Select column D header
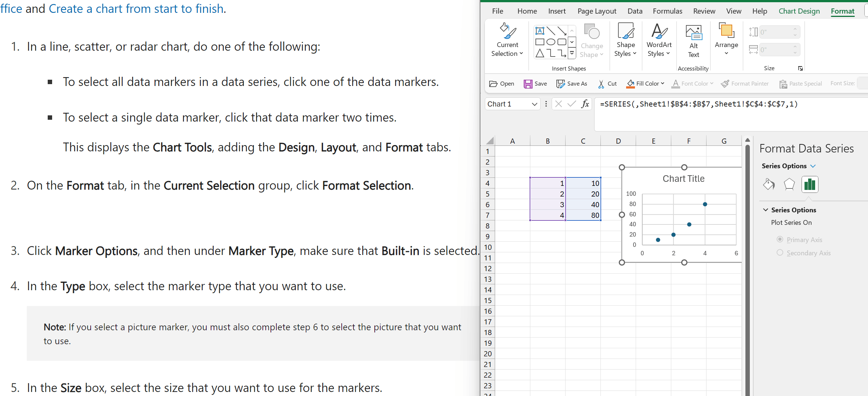868x396 pixels. click(x=618, y=141)
